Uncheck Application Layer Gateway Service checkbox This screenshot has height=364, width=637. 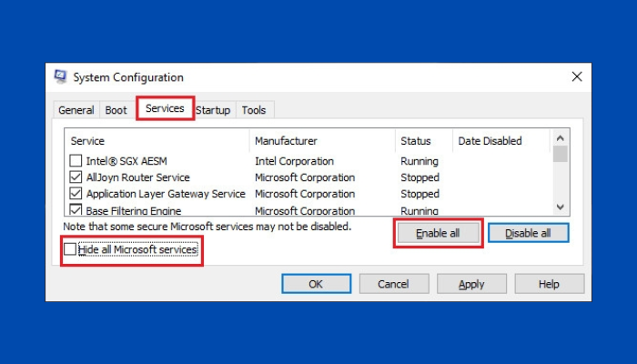pos(76,194)
